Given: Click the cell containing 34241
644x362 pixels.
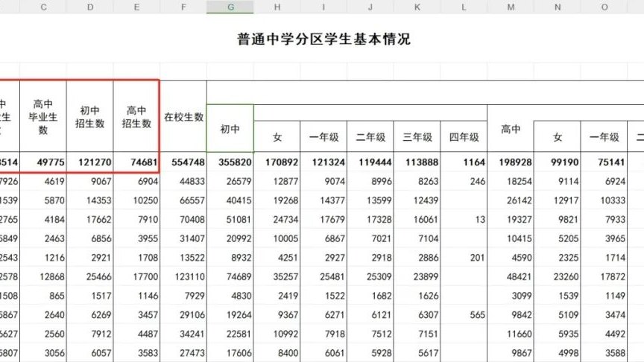Looking at the screenshot, I should tap(183, 334).
